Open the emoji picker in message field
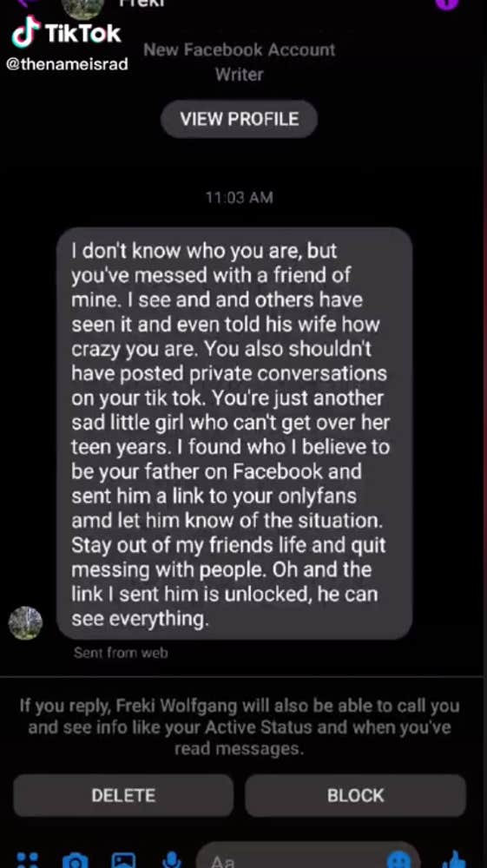 pyautogui.click(x=399, y=859)
